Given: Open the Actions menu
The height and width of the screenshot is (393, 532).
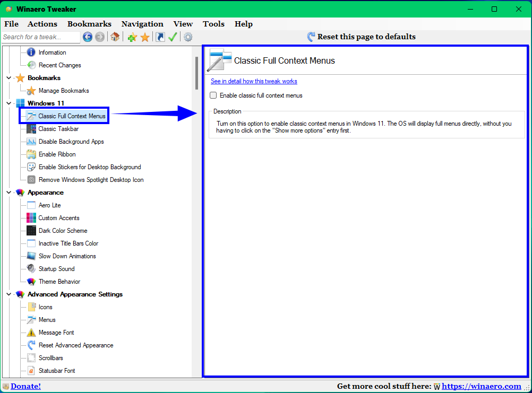Looking at the screenshot, I should (x=42, y=24).
